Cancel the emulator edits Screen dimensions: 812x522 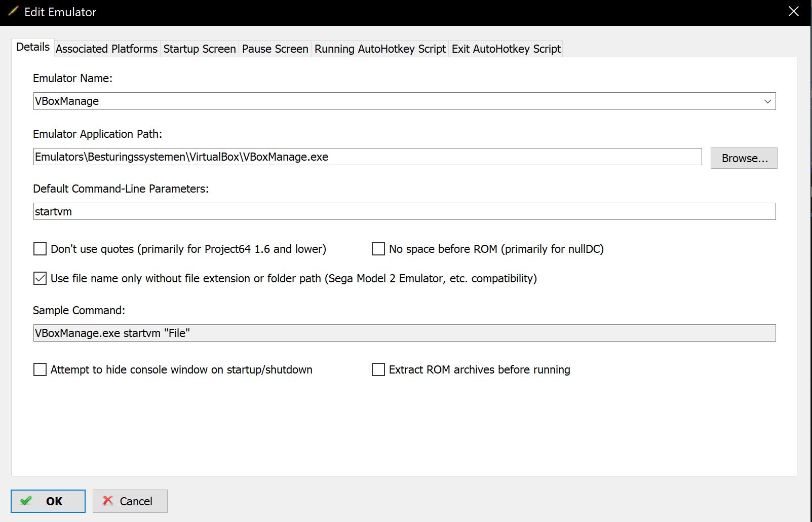click(130, 501)
